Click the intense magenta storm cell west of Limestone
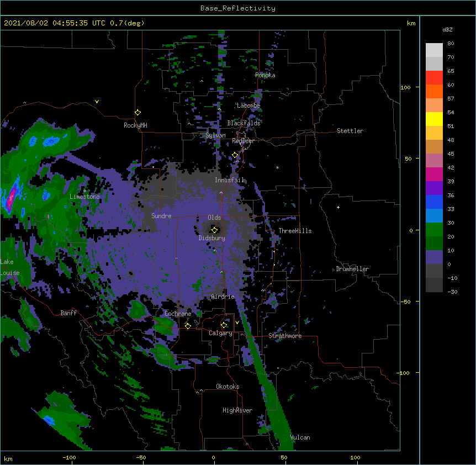The height and width of the screenshot is (465, 476). pos(11,199)
